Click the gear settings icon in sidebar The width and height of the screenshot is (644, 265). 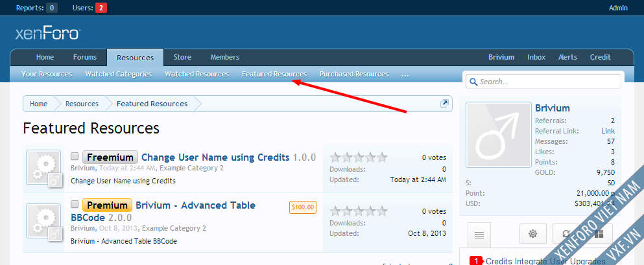click(x=532, y=234)
